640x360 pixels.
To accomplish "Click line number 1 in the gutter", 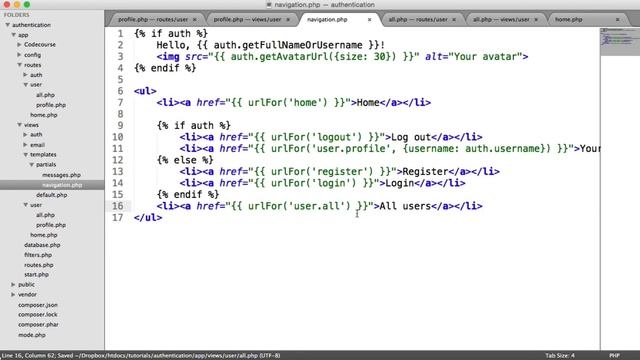I will [x=120, y=33].
